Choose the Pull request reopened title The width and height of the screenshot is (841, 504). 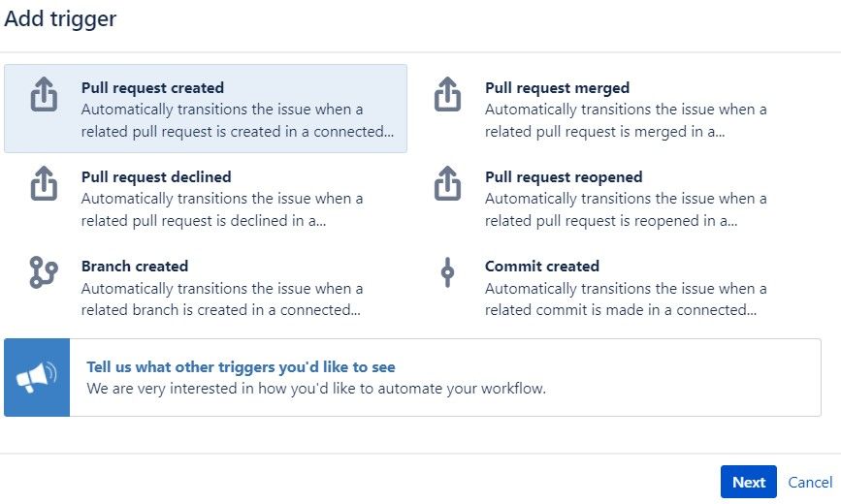coord(564,177)
